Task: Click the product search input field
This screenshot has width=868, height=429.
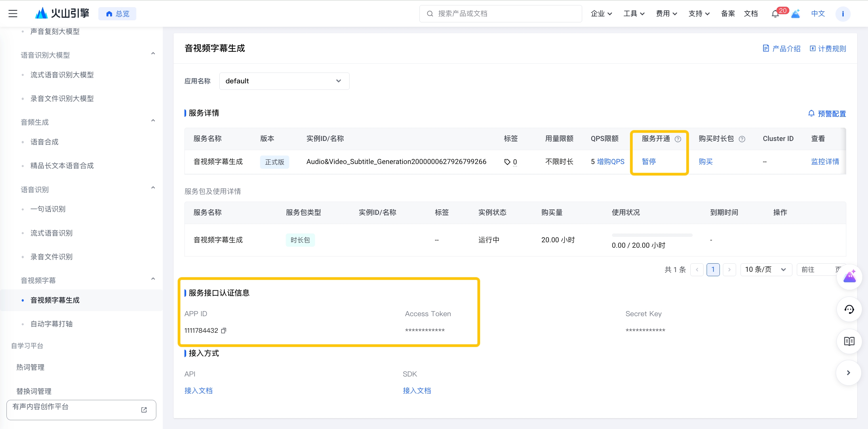Action: tap(500, 14)
